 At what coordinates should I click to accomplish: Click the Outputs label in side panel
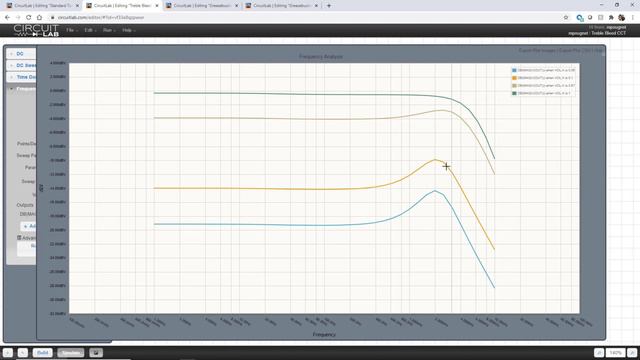(x=25, y=205)
